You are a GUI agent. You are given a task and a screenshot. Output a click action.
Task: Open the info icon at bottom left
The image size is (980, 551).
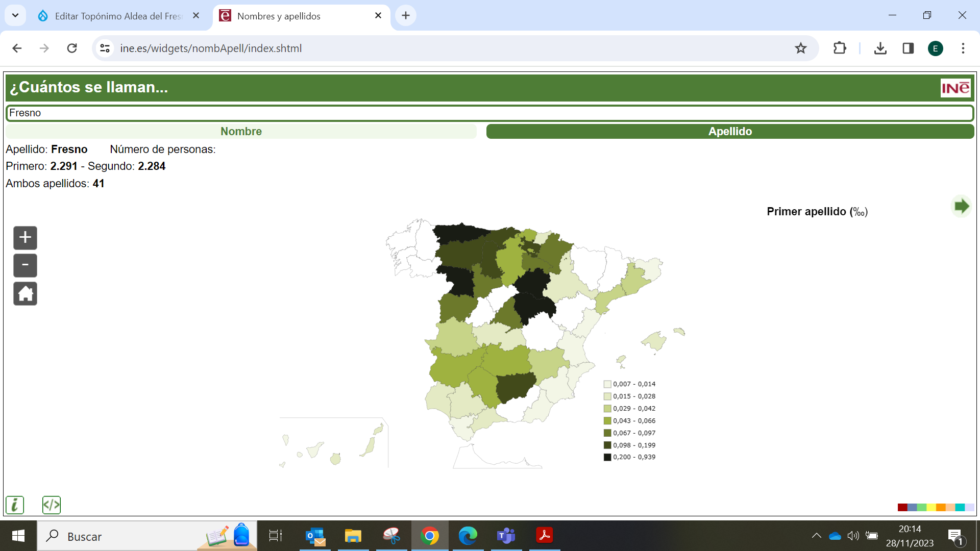click(15, 505)
